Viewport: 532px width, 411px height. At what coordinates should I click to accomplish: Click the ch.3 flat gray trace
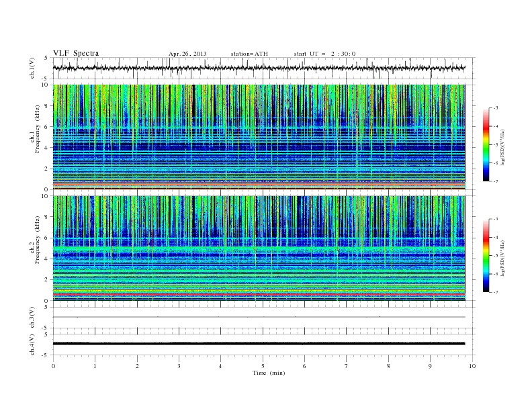pyautogui.click(x=259, y=317)
